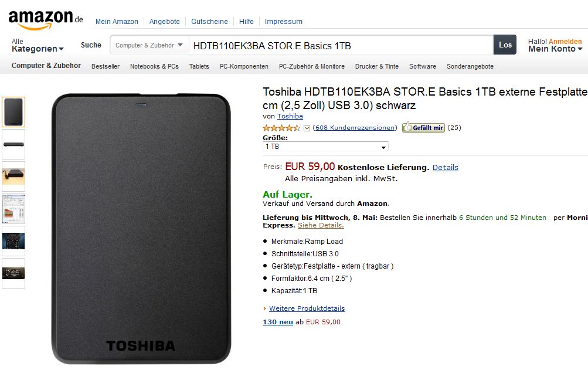
Task: Open the Bestseller tab
Action: [106, 66]
